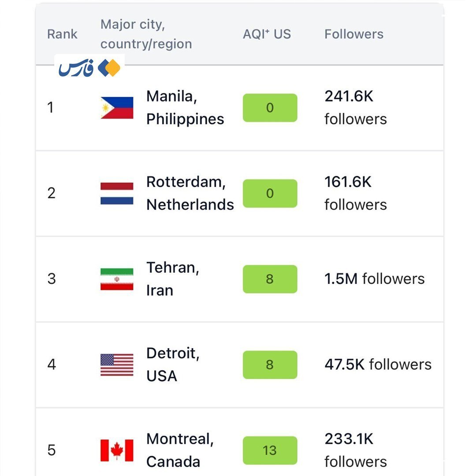Click the Major city, country/region header
Image resolution: width=476 pixels, height=476 pixels.
tap(146, 34)
